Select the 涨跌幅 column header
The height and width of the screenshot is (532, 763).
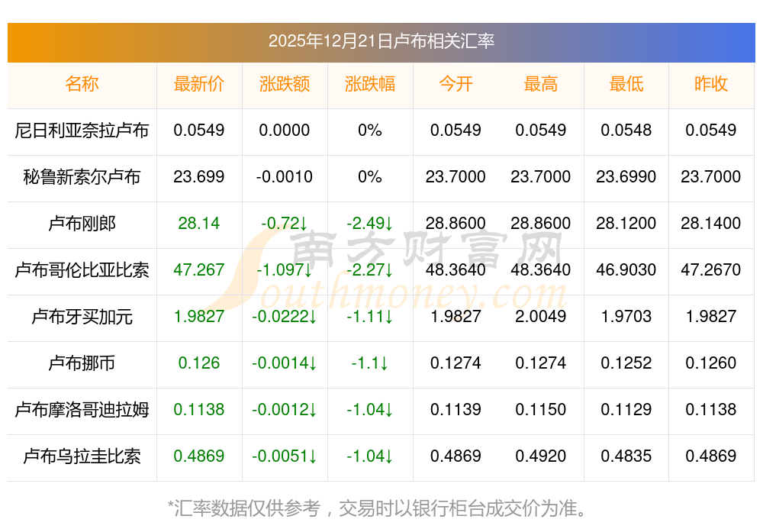(370, 84)
